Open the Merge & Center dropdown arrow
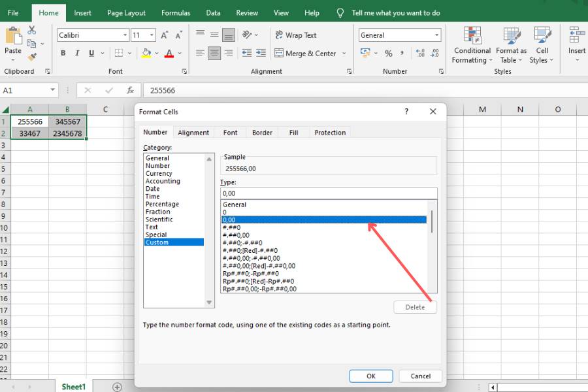 (x=344, y=54)
